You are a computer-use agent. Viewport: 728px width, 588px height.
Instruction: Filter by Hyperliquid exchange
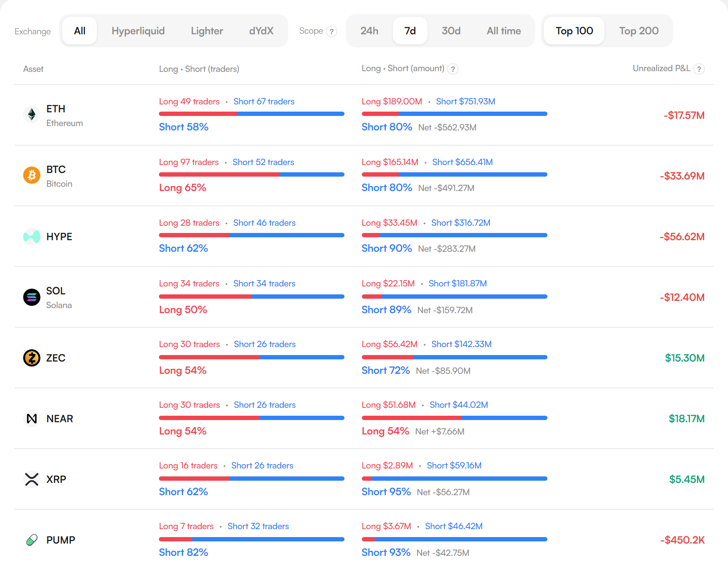[138, 31]
